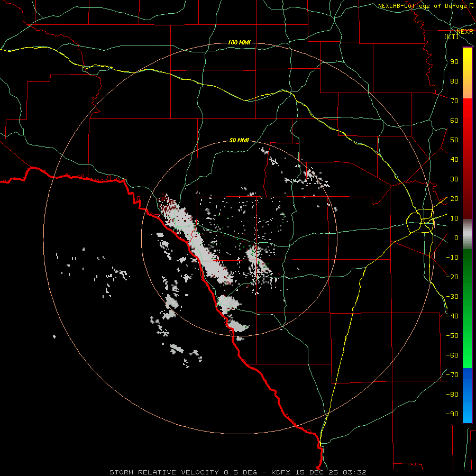Click the -70 value on the velocity scale
476x476 pixels.
[452, 375]
